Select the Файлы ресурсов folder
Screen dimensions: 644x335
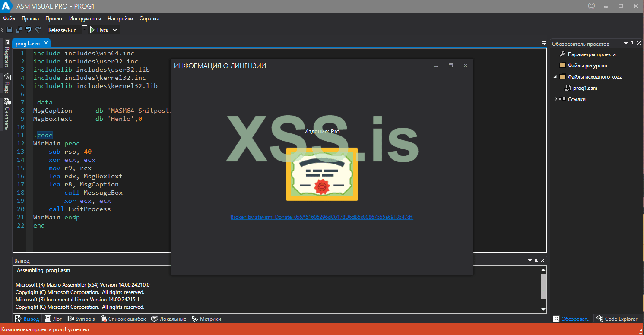(x=587, y=66)
